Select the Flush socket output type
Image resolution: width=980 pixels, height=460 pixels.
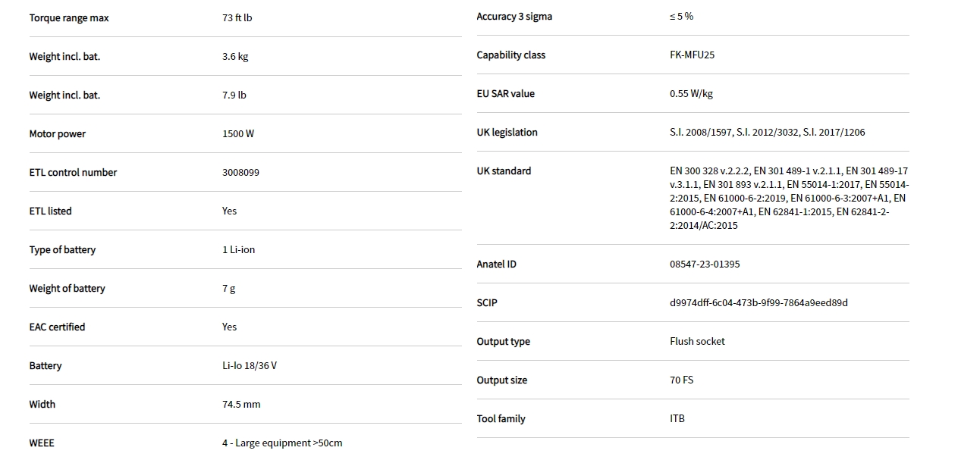(697, 342)
